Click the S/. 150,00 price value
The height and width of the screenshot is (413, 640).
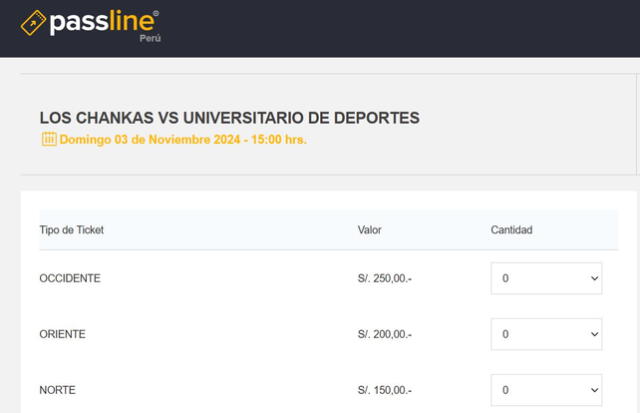click(x=384, y=389)
